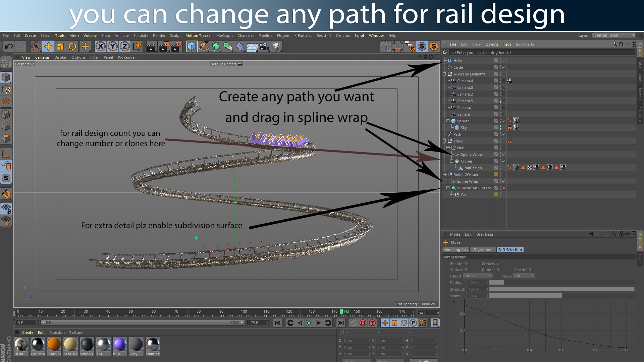
Task: Click Play Forwards button
Action: click(309, 323)
